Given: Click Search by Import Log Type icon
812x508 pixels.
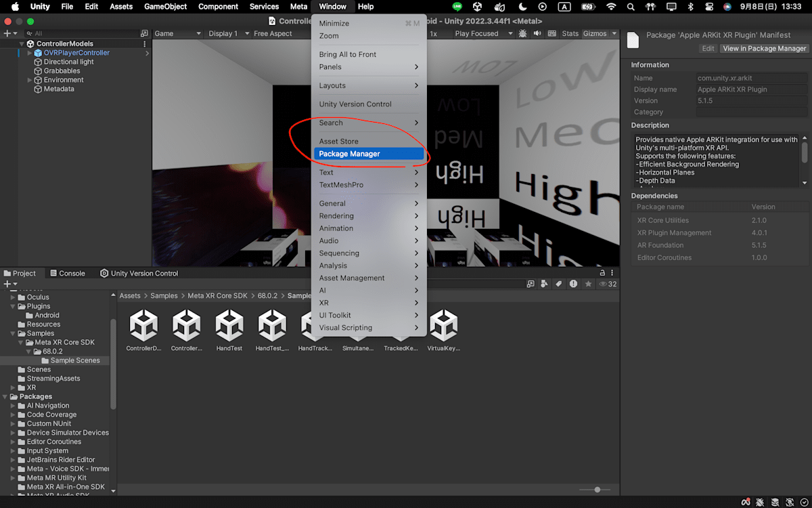Looking at the screenshot, I should tap(574, 284).
